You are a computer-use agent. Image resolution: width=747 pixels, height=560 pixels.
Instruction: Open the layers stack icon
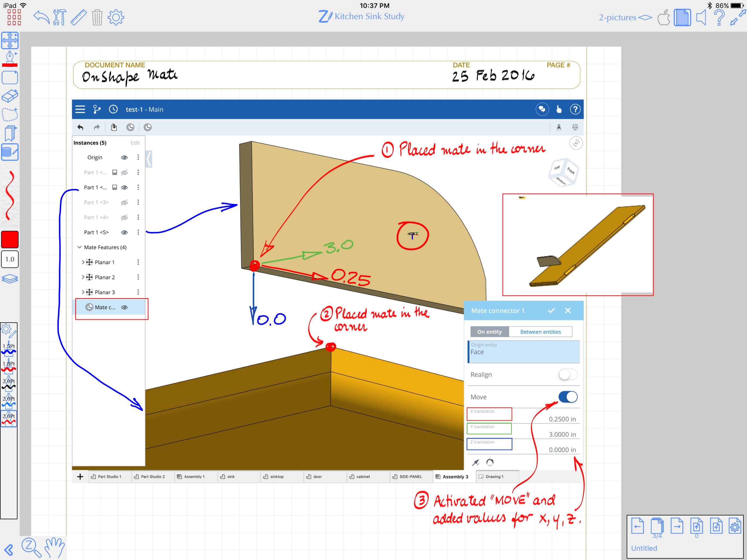[x=10, y=279]
